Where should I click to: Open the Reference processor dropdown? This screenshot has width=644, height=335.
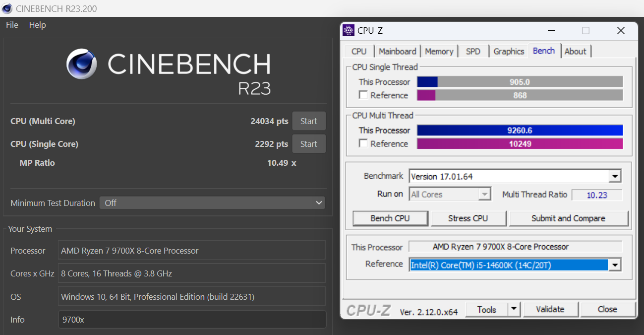click(615, 265)
